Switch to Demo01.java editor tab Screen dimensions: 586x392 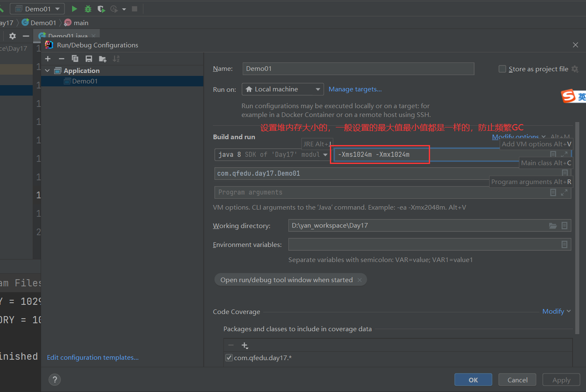point(67,36)
